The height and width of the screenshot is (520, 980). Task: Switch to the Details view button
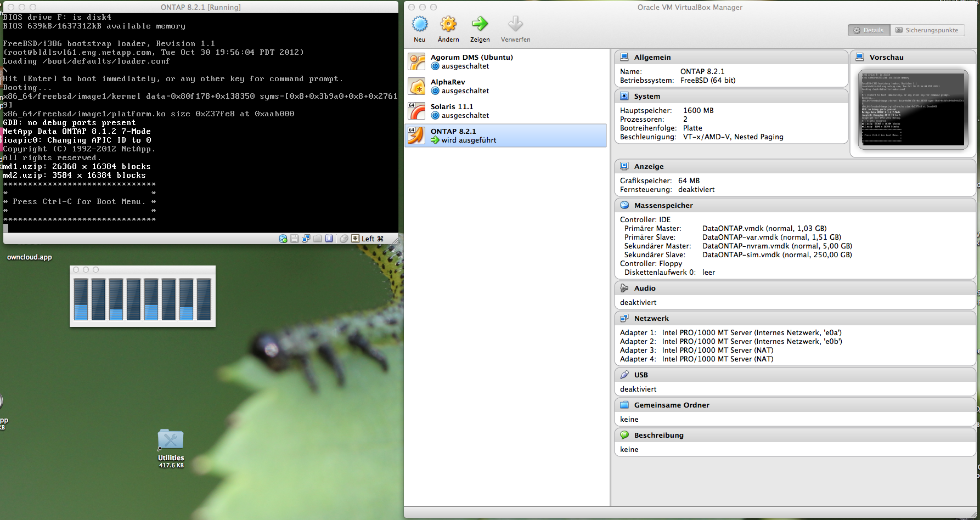coord(869,30)
